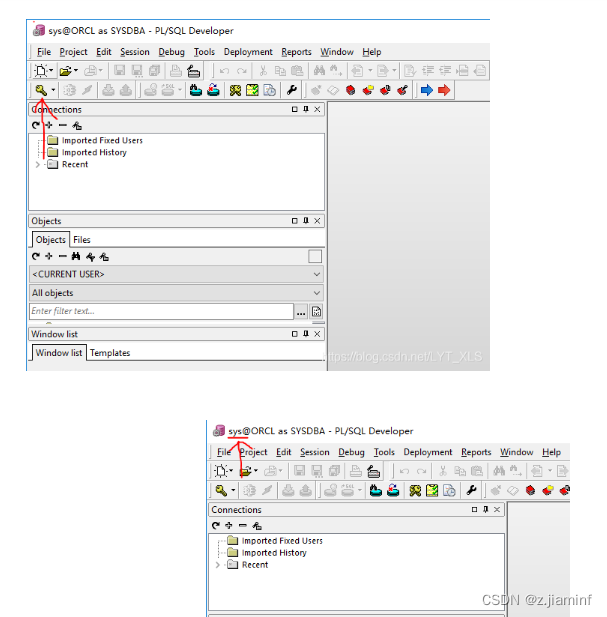Image resolution: width=607 pixels, height=617 pixels.
Task: Click the plus add icon in upper Connections panel
Action: tap(49, 125)
